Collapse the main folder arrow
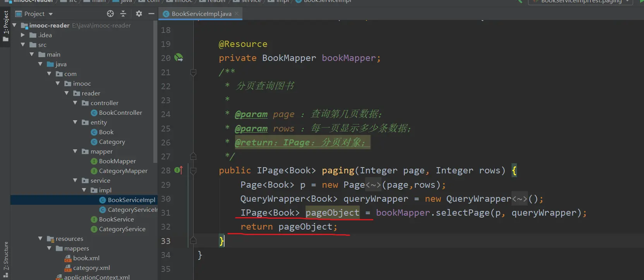The height and width of the screenshot is (280, 644). tap(32, 54)
